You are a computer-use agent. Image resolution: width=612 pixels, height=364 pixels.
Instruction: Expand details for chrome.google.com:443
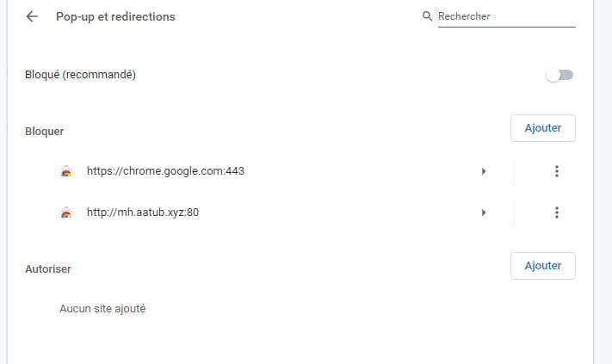484,171
